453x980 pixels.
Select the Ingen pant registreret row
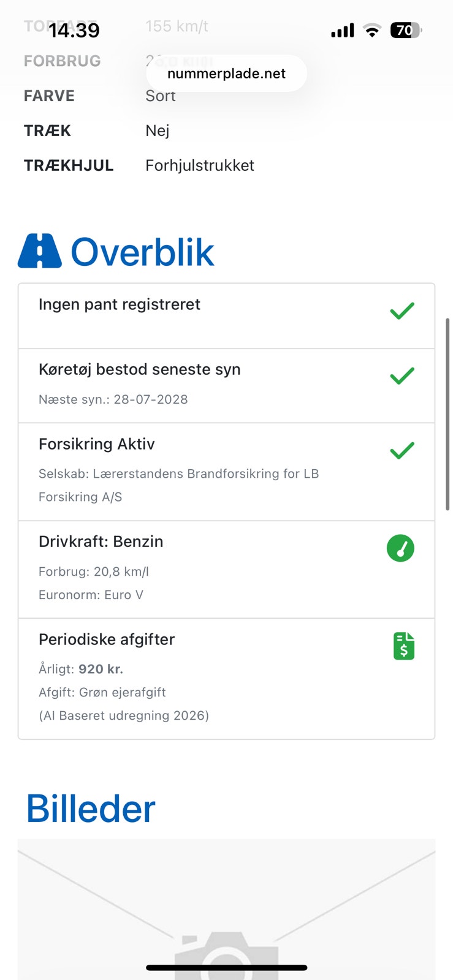[x=226, y=316]
